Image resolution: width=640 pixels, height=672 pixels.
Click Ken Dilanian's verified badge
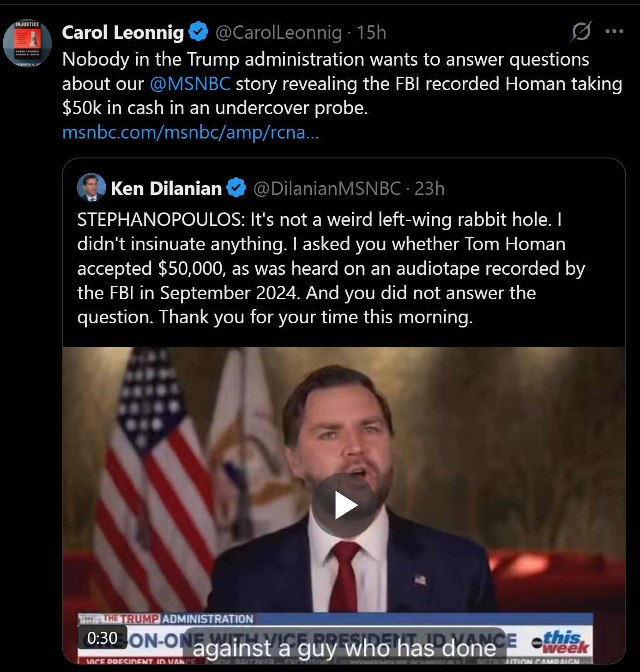pos(237,188)
